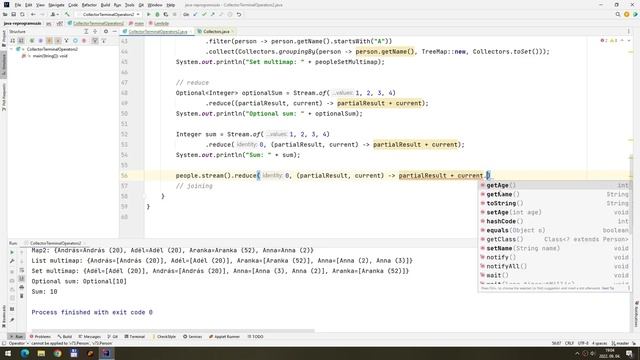This screenshot has width=640, height=360.
Task: Open the Structure panel gear options
Action: tap(106, 31)
